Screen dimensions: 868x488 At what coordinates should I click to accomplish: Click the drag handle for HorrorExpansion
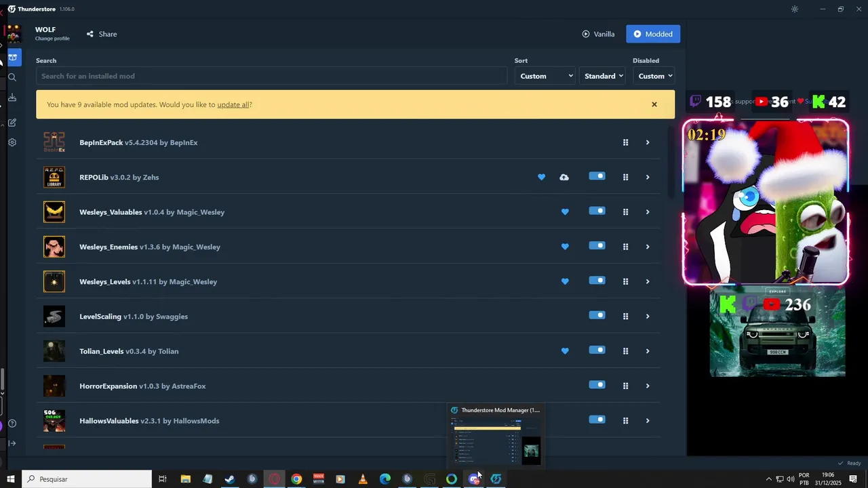(625, 386)
